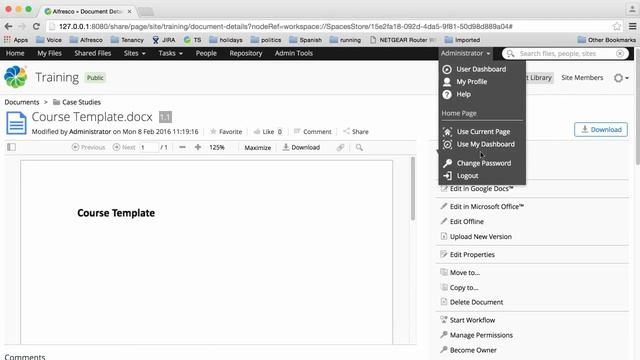Collapse the Administrator user menu
Image resolution: width=640 pixels, height=360 pixels.
tap(465, 53)
